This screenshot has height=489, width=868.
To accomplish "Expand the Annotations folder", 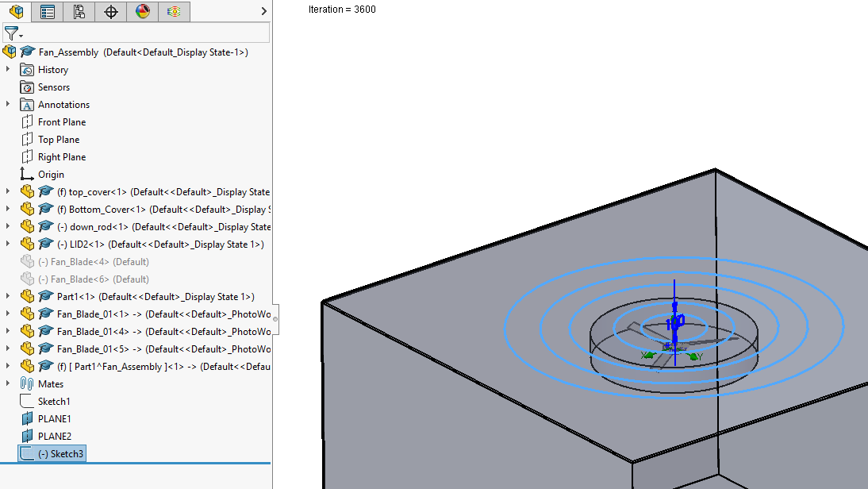I will [8, 105].
